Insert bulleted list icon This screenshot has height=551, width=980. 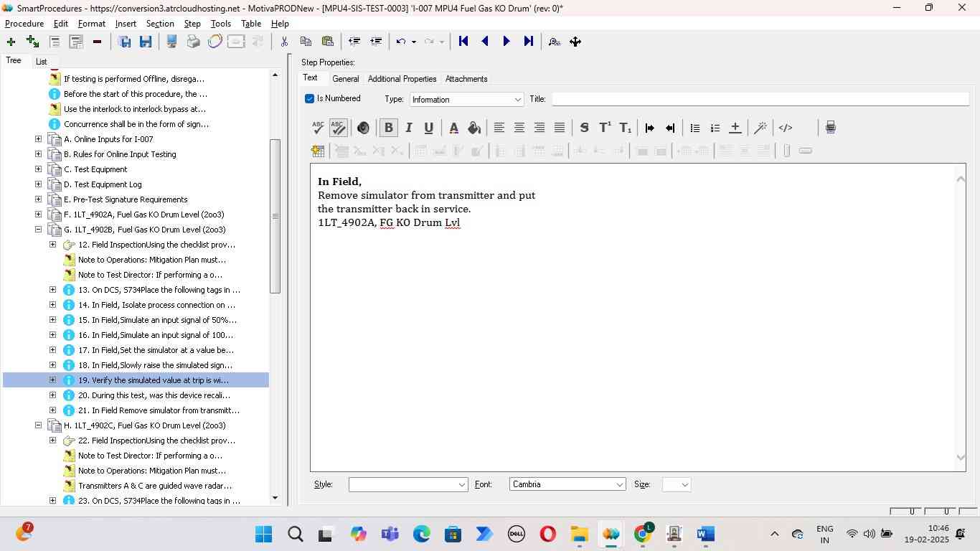click(x=694, y=128)
